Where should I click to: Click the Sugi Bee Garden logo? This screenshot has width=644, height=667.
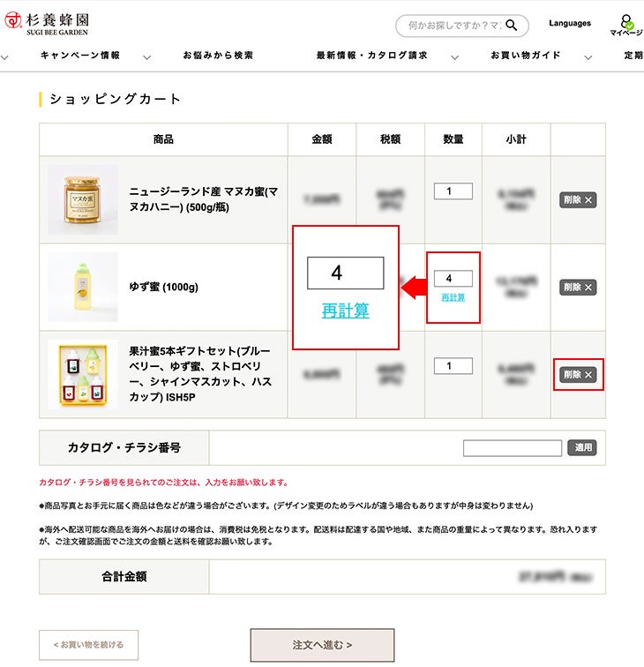coord(48,24)
